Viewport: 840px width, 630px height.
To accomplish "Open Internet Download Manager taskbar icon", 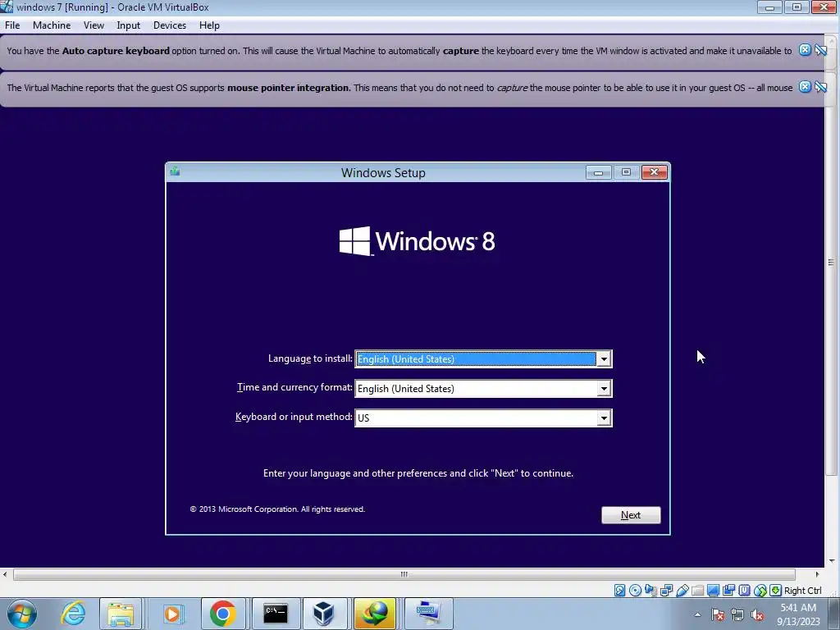I will [375, 614].
